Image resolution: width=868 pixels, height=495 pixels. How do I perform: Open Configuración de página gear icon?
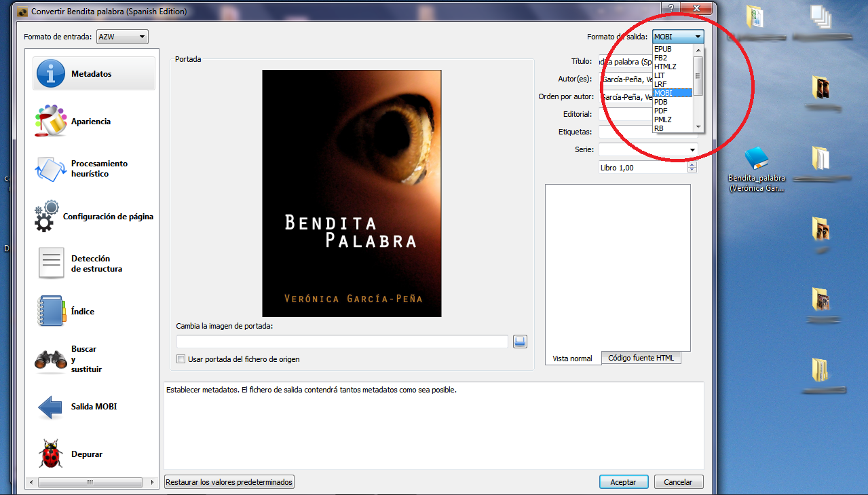point(48,217)
